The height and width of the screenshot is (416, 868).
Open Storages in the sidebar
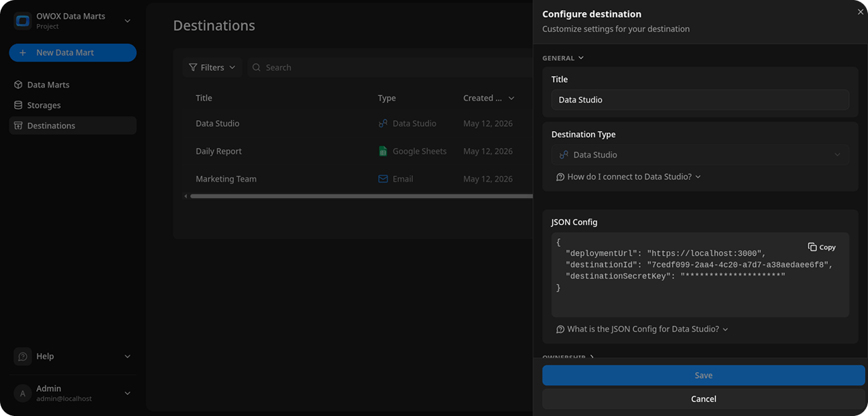pos(73,105)
